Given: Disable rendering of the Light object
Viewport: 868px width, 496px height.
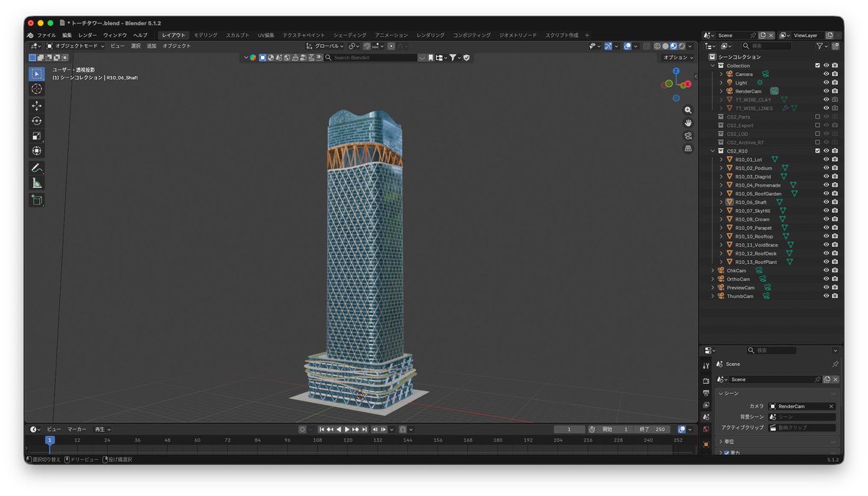Looking at the screenshot, I should [x=835, y=82].
